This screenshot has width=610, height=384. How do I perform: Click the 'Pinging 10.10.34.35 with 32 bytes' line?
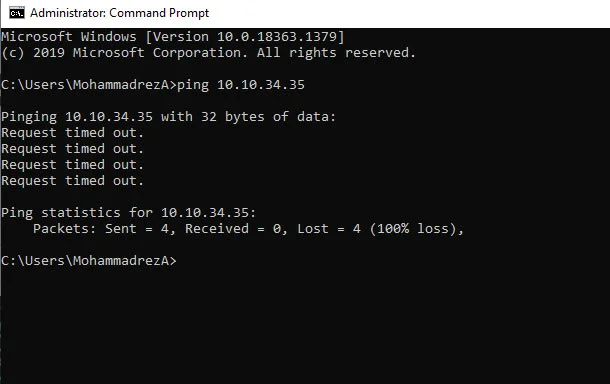coord(168,117)
